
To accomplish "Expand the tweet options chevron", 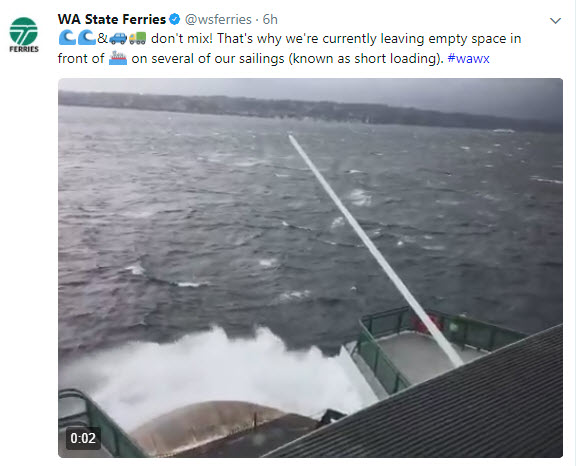I will 555,21.
